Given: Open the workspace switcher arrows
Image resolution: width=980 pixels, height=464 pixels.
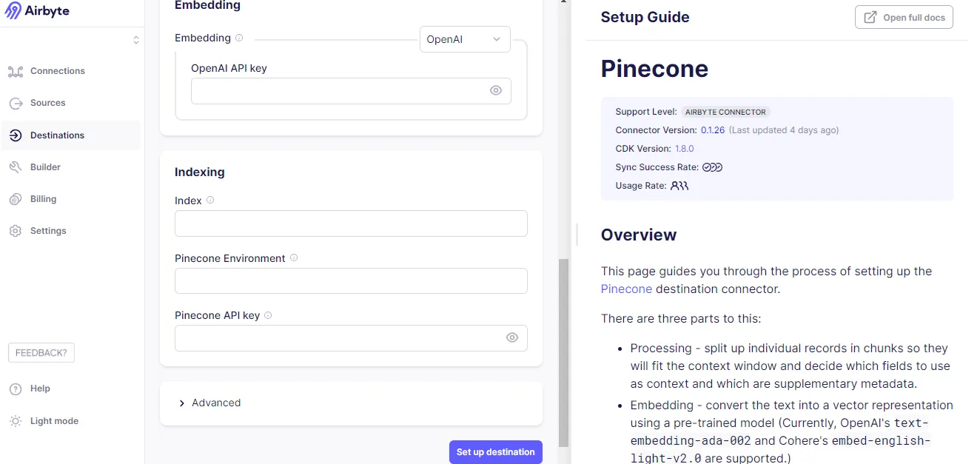Looking at the screenshot, I should pyautogui.click(x=136, y=40).
